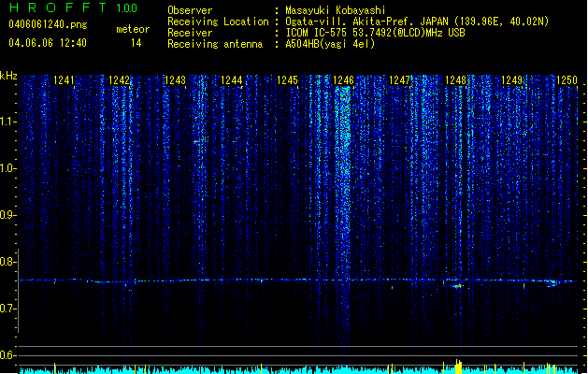Click the date stamp 04.06.06 12:40
588x374 pixels.
[x=48, y=43]
